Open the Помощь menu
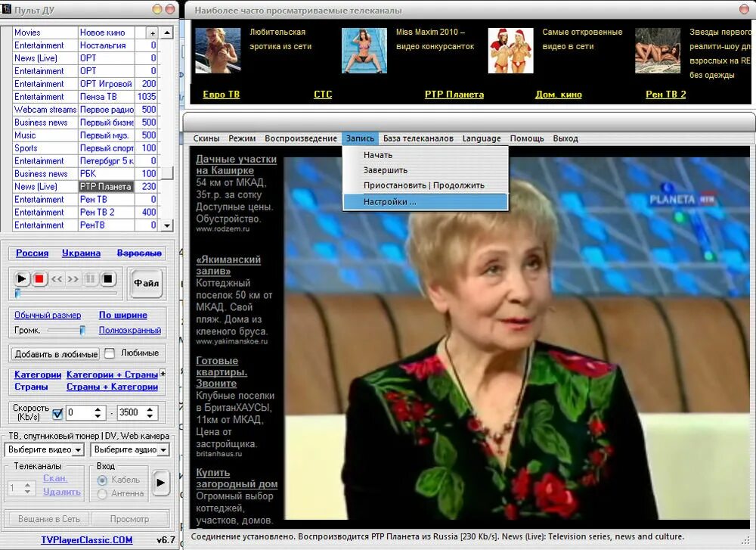The image size is (756, 550). (x=527, y=138)
